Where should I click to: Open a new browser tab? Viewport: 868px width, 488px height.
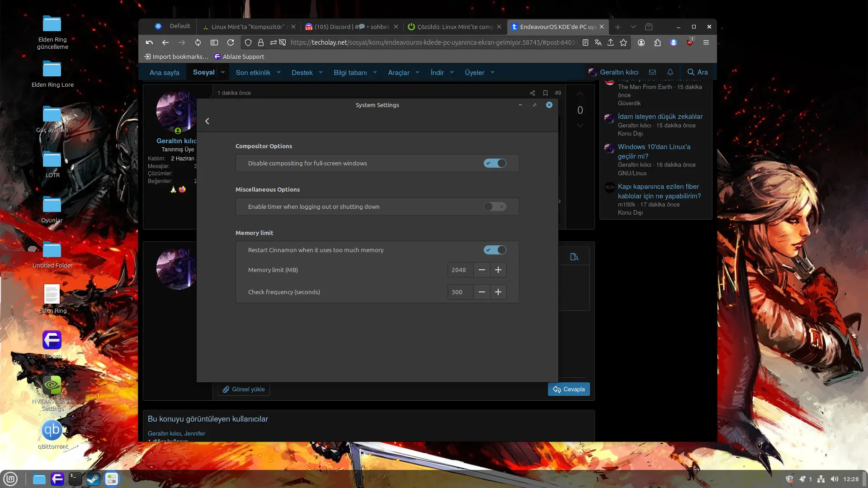[618, 27]
